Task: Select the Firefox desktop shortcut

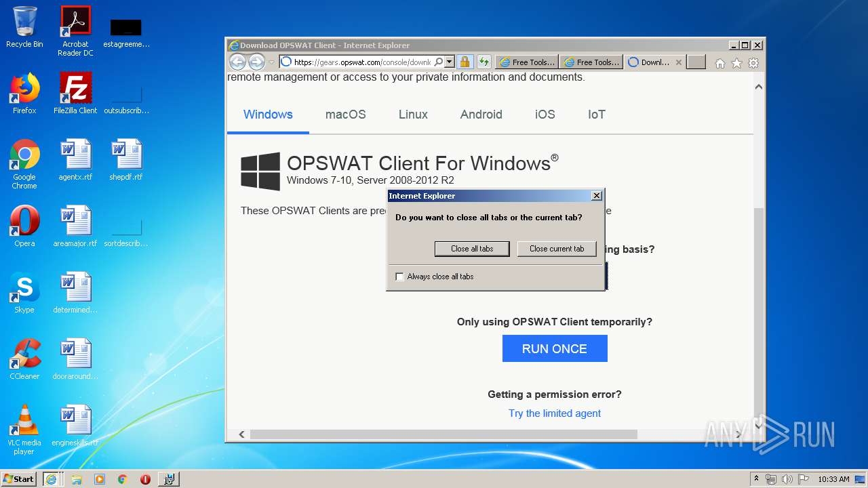Action: (x=24, y=94)
